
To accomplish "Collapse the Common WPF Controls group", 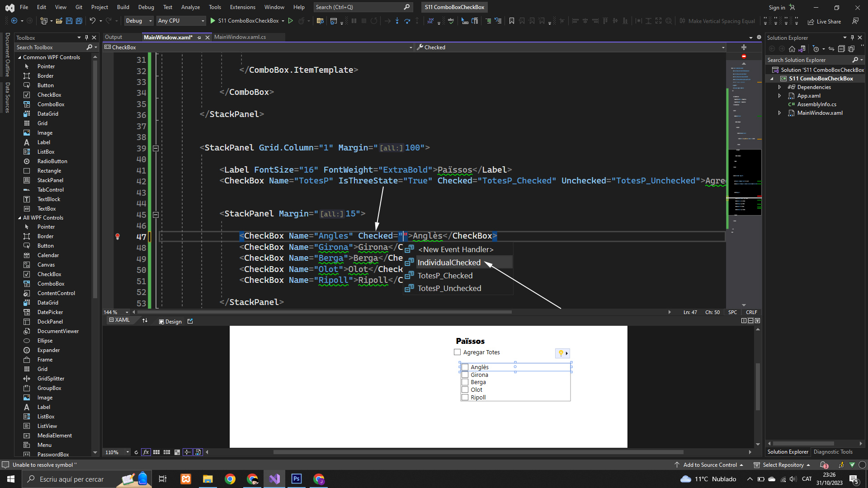I will click(19, 57).
